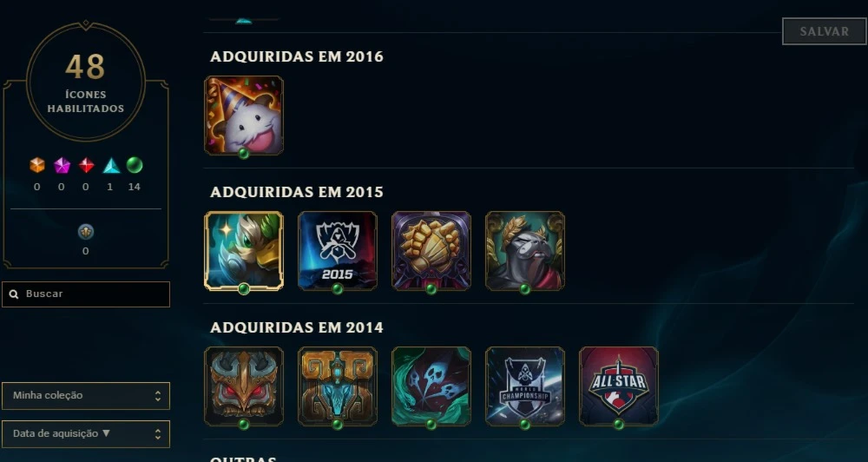The height and width of the screenshot is (462, 868).
Task: Select the party hat Poro icon
Action: (244, 115)
